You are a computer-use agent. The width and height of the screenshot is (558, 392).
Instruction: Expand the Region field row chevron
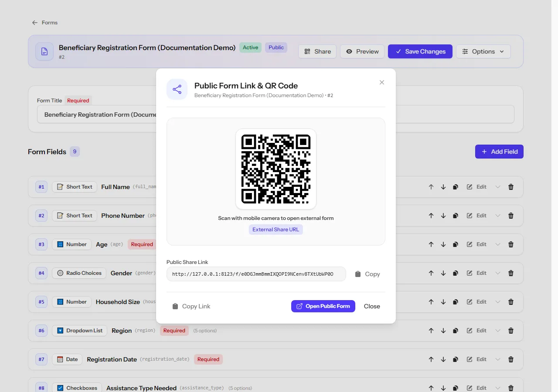[x=498, y=331]
